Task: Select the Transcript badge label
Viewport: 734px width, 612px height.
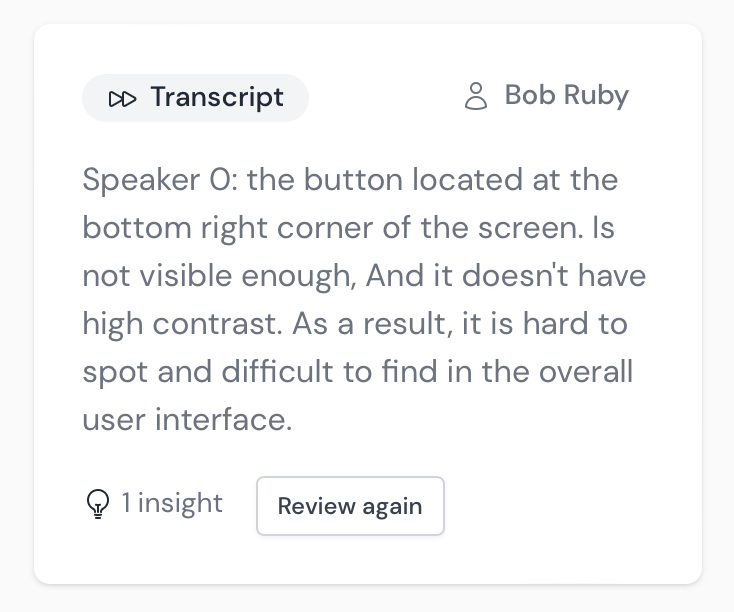Action: tap(216, 98)
